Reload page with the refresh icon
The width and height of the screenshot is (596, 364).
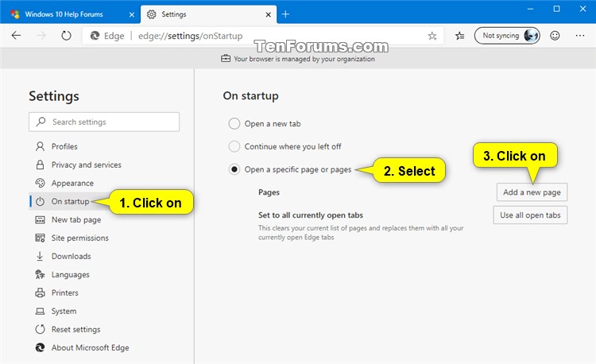(66, 36)
